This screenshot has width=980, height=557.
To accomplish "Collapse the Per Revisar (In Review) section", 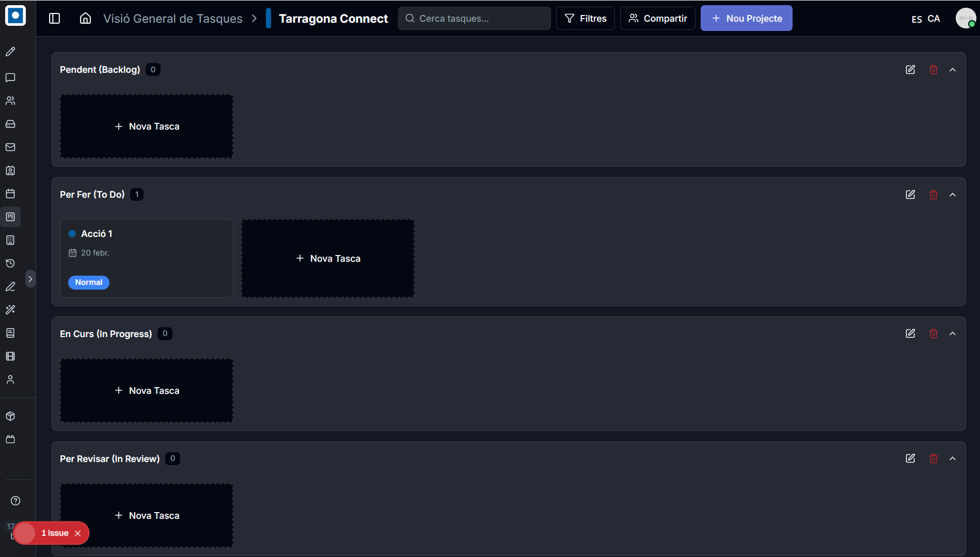I will (x=953, y=458).
